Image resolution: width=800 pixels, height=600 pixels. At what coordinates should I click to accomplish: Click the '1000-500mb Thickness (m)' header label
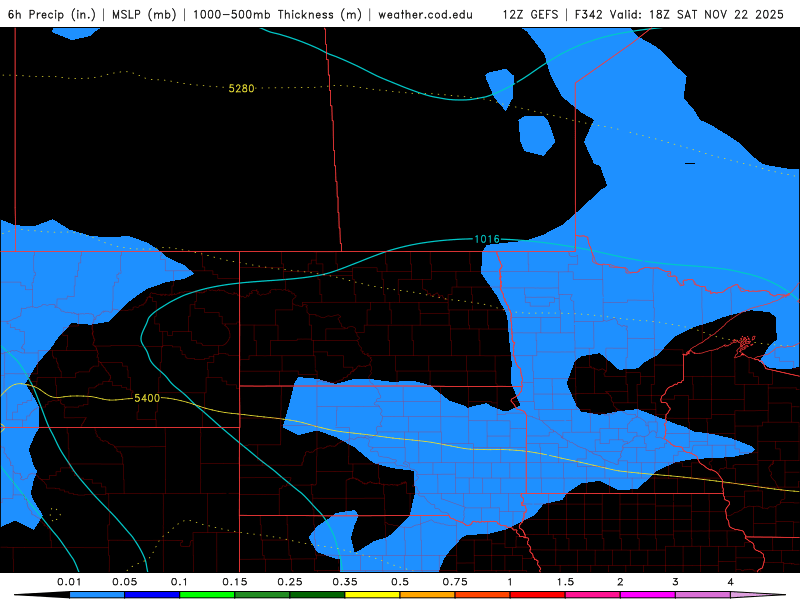(x=277, y=14)
